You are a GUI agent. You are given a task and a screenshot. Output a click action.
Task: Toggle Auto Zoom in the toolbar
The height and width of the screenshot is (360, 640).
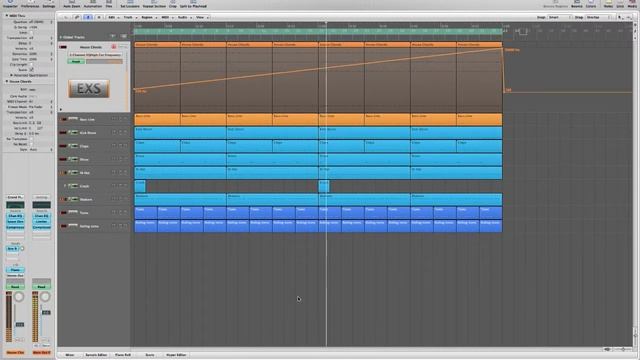[72, 4]
